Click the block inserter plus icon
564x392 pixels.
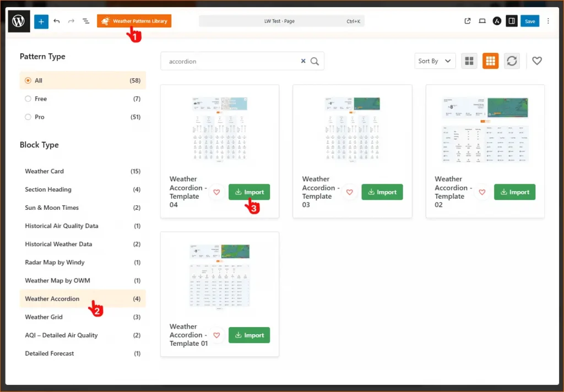(41, 21)
